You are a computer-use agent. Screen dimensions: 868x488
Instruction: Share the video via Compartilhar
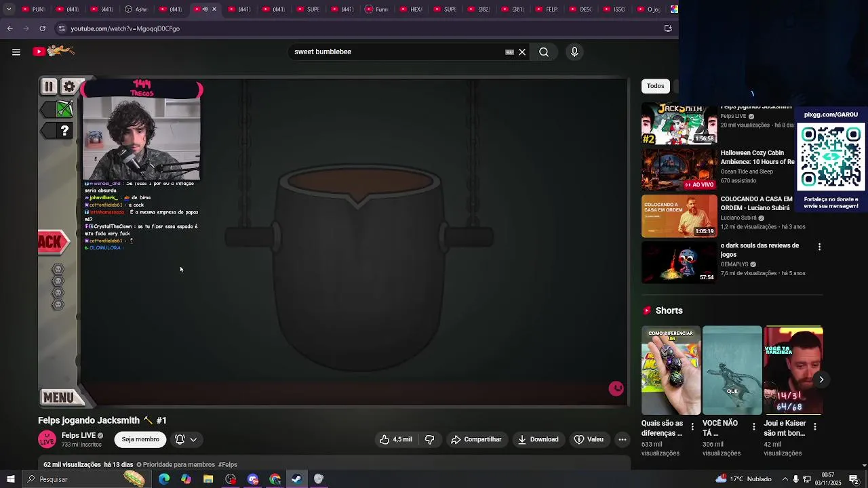point(476,439)
